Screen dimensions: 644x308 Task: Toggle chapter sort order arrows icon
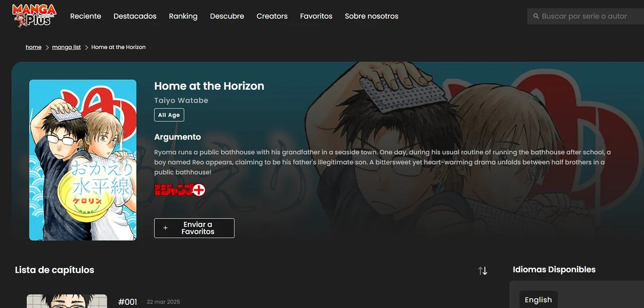pos(482,270)
